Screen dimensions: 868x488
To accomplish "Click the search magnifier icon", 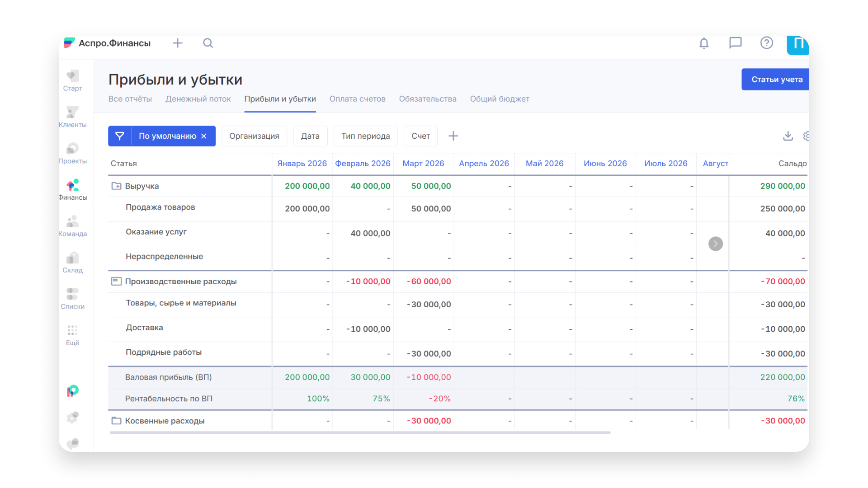I will pos(208,43).
